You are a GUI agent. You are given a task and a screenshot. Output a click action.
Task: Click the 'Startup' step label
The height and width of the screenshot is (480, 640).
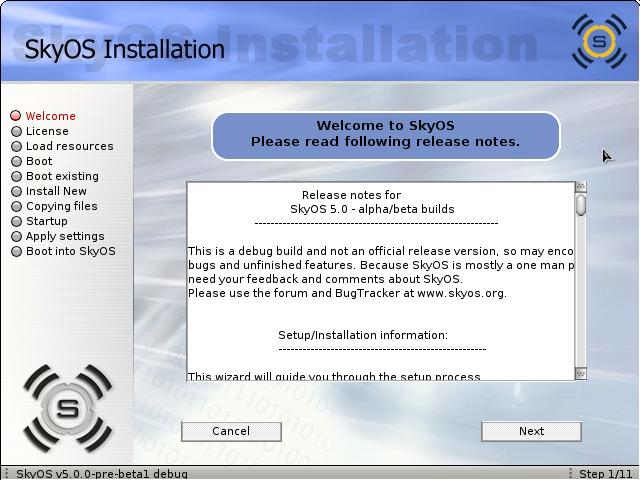coord(47,221)
